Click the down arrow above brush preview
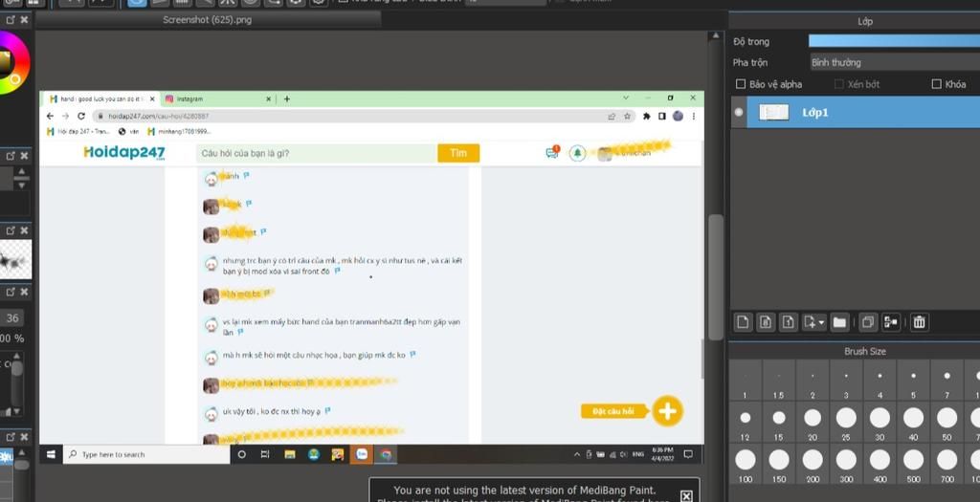Viewport: 980px width, 502px height. 22,185
